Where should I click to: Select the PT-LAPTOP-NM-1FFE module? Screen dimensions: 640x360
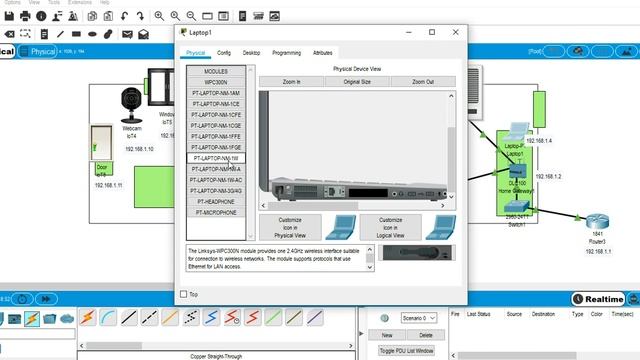(216, 136)
